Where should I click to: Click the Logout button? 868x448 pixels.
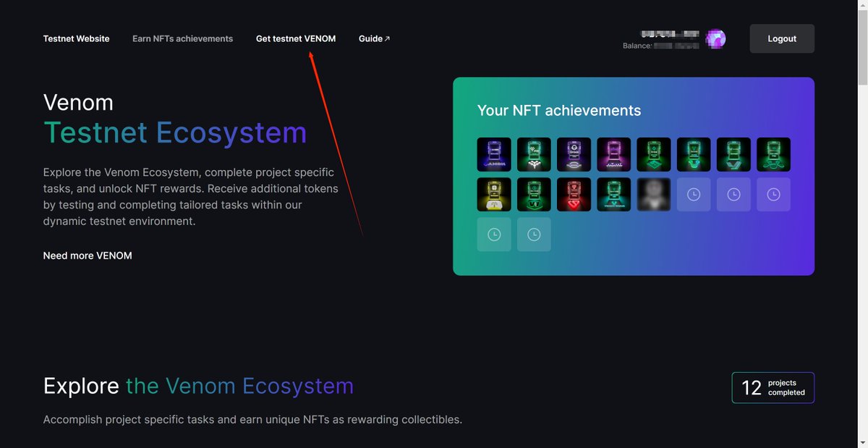click(x=782, y=38)
